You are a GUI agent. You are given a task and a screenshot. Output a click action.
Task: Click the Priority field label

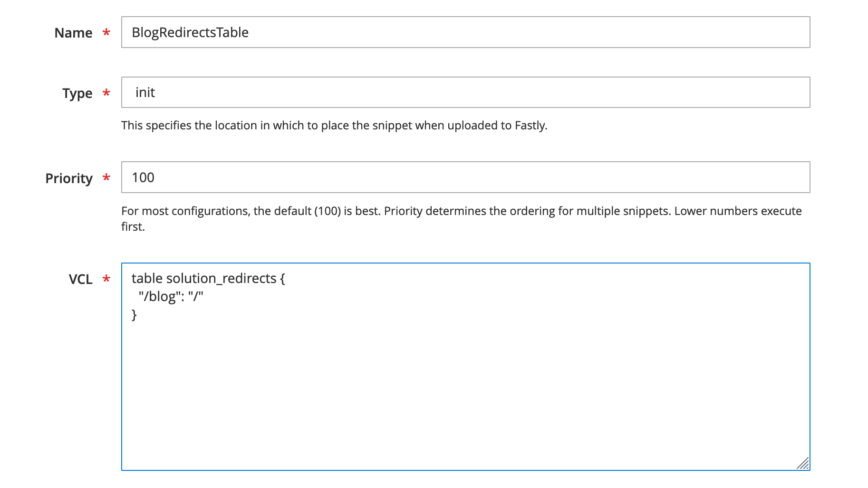69,178
